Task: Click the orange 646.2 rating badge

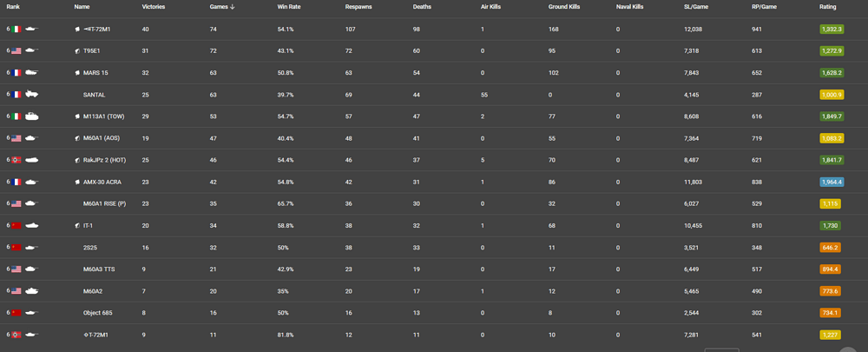Action: click(x=831, y=247)
